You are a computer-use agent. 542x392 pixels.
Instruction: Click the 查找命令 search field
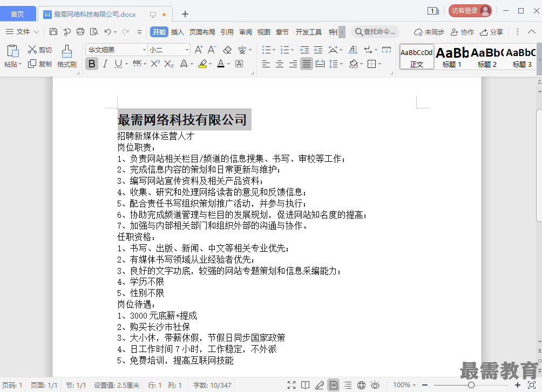(375, 32)
